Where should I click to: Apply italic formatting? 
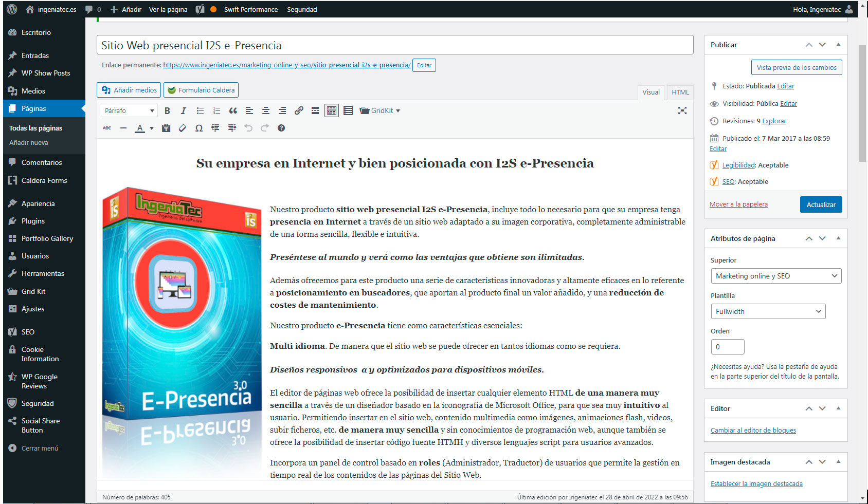tap(184, 110)
